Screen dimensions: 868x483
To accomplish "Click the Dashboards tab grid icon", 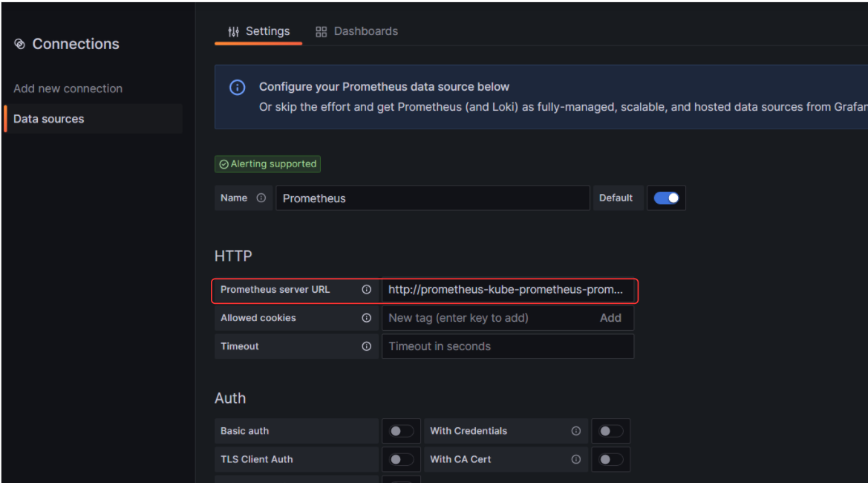I will pos(321,31).
